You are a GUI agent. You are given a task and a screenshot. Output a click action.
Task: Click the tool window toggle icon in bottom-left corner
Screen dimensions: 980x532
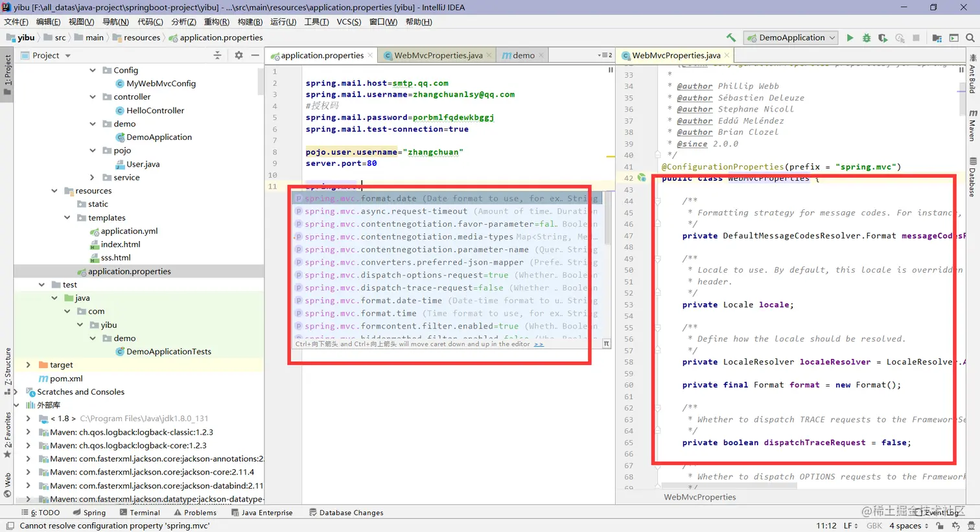click(x=9, y=526)
